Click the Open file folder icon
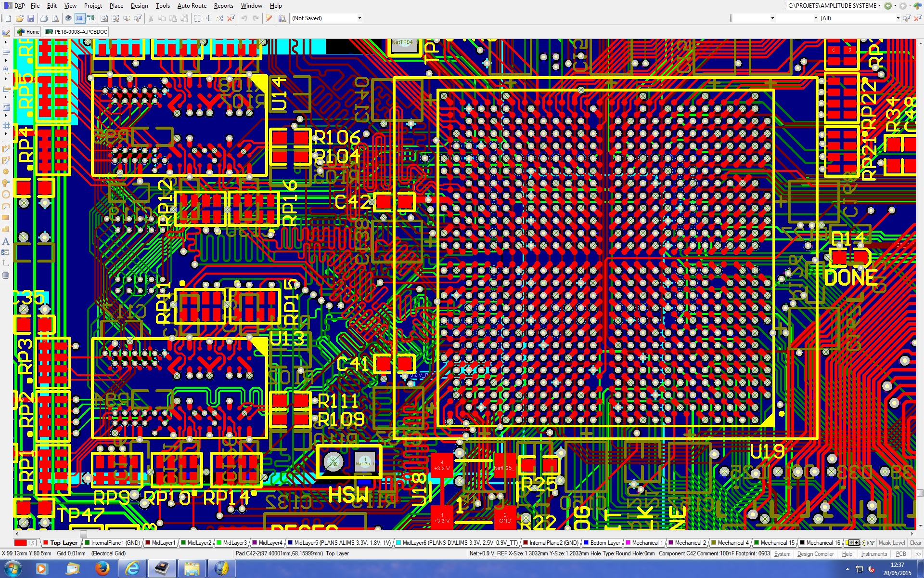This screenshot has width=924, height=578. click(19, 18)
